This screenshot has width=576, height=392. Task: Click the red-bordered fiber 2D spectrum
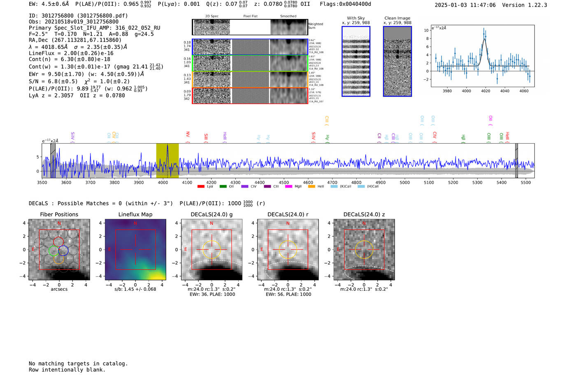click(x=211, y=95)
